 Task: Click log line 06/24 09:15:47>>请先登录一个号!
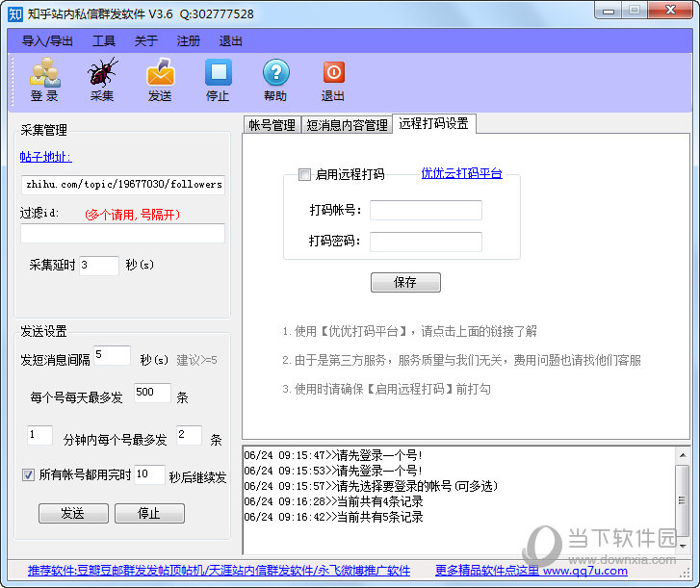click(x=333, y=455)
